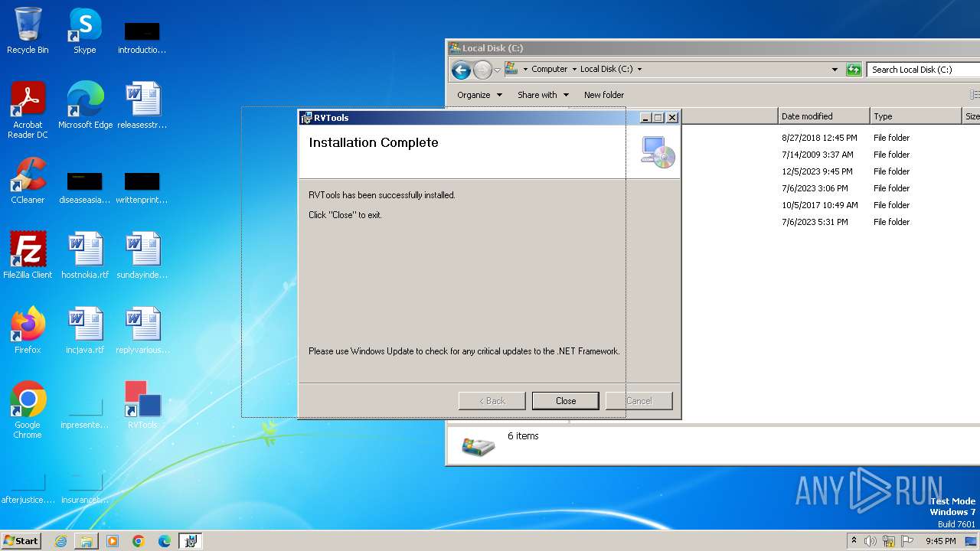Launch Skype from the desktop

coord(85,31)
